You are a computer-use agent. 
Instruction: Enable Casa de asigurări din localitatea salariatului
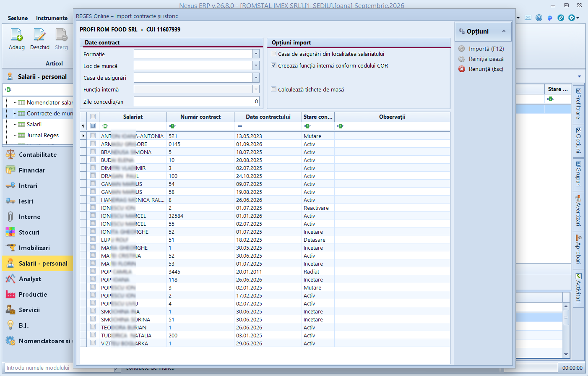(273, 54)
